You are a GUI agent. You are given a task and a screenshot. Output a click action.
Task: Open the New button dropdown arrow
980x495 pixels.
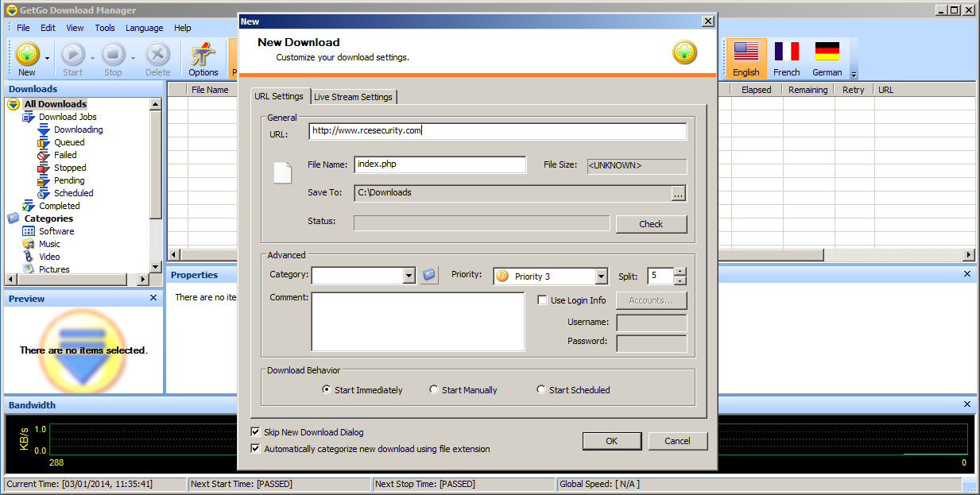click(x=47, y=59)
